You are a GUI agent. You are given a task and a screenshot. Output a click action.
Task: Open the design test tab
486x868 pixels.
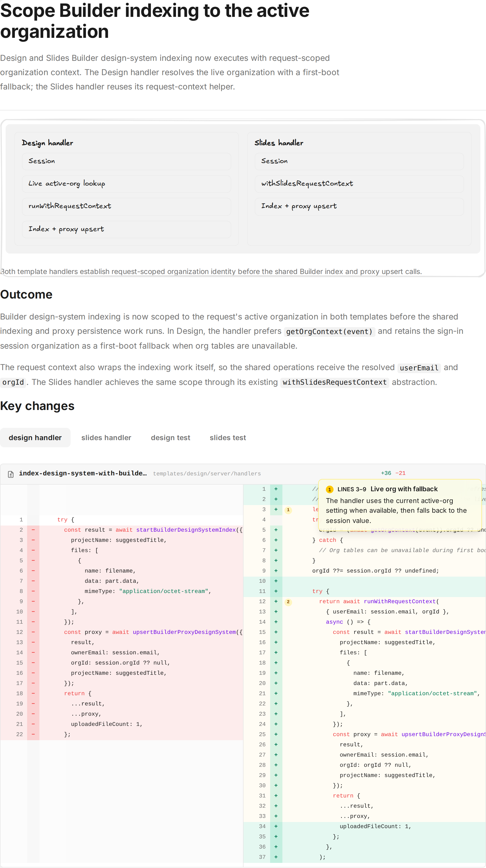coord(170,438)
